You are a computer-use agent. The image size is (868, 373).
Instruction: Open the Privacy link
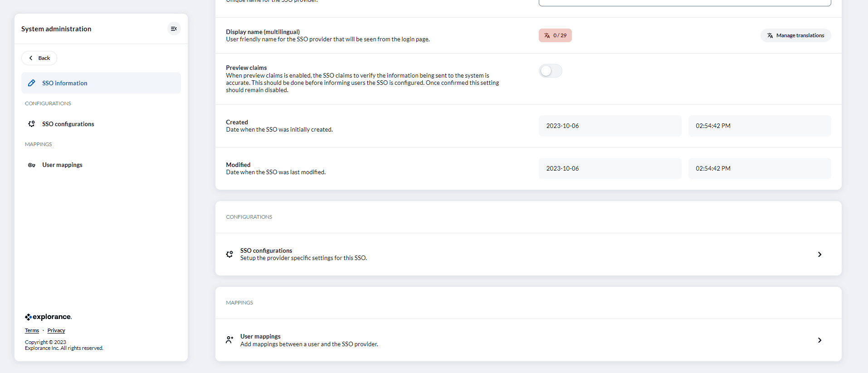(x=56, y=330)
